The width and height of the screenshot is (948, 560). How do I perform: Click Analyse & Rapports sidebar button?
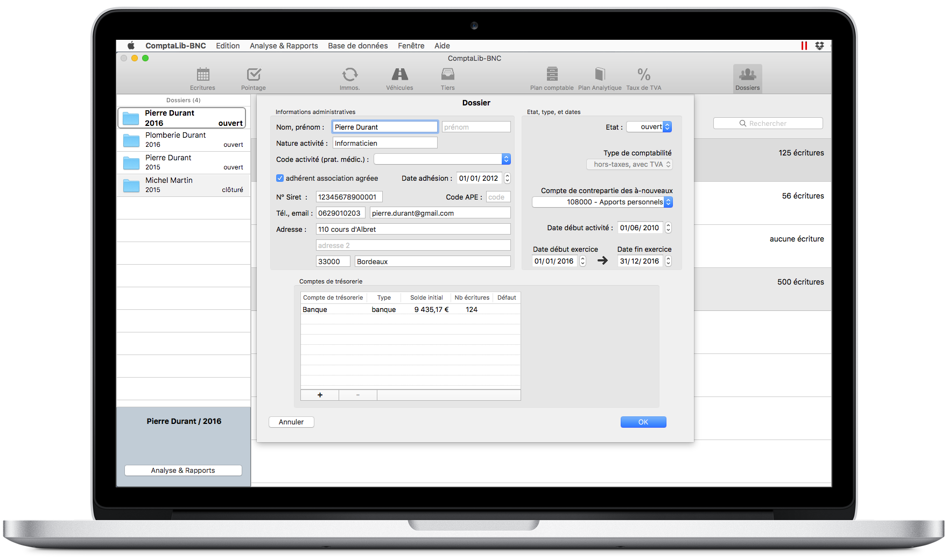[183, 470]
